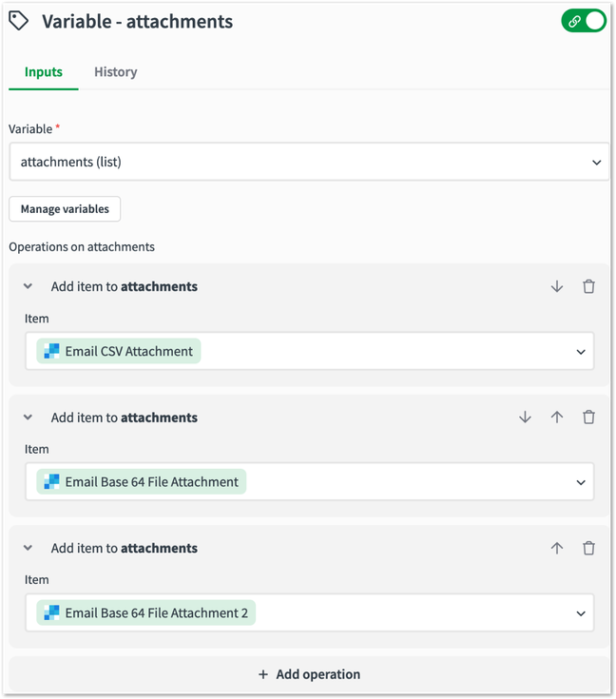
Task: Delete the second Add item operation
Action: 588,417
